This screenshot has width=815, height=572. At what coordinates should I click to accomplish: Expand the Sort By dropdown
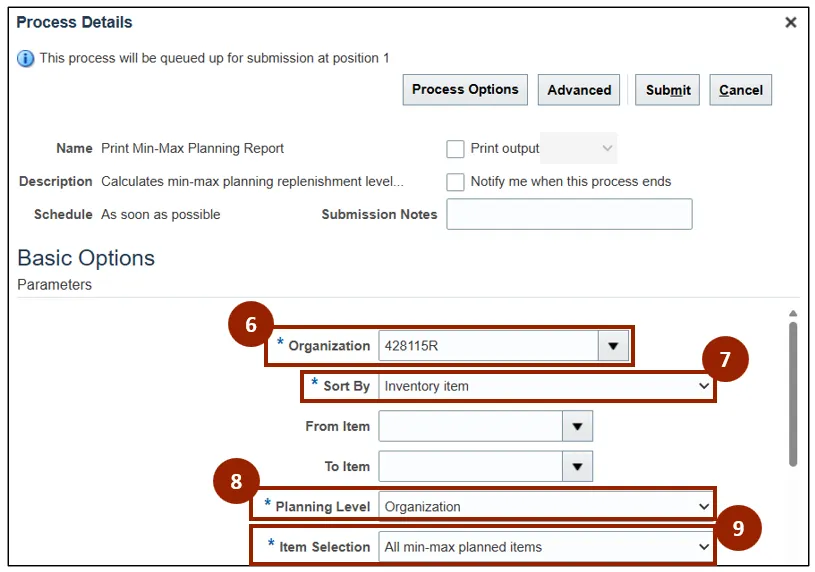click(704, 386)
